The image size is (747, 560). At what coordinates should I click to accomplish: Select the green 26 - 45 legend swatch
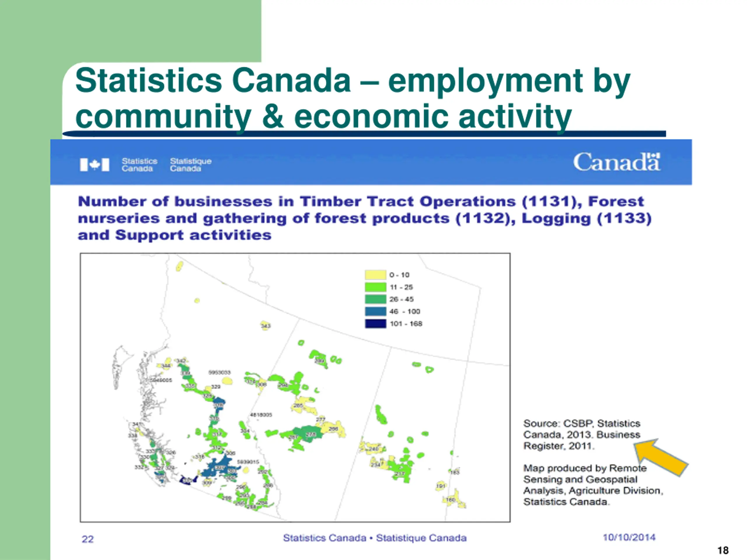click(x=375, y=299)
